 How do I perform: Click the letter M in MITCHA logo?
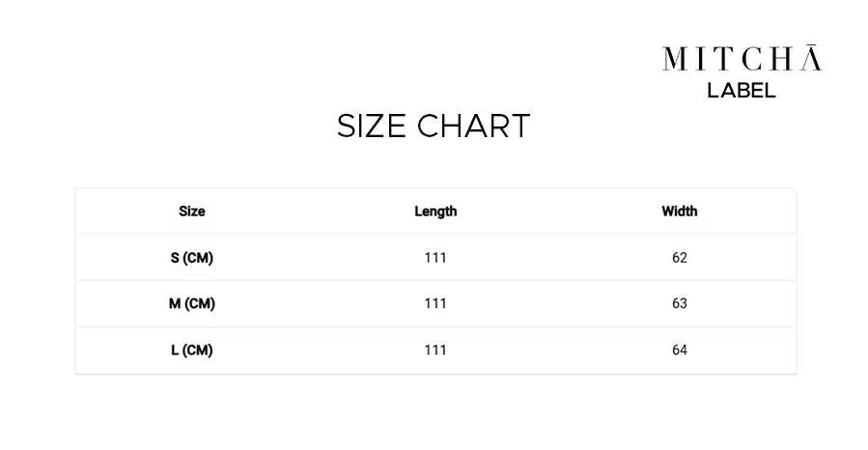point(675,59)
